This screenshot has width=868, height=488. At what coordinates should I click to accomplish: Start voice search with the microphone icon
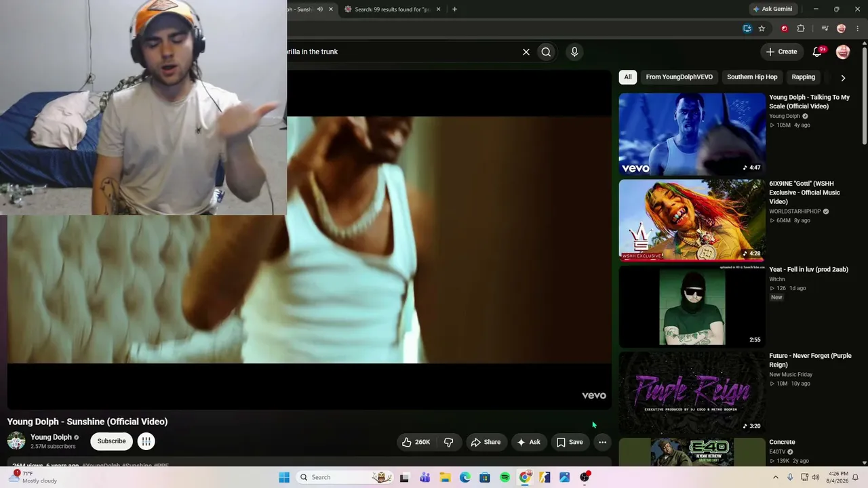tap(574, 52)
